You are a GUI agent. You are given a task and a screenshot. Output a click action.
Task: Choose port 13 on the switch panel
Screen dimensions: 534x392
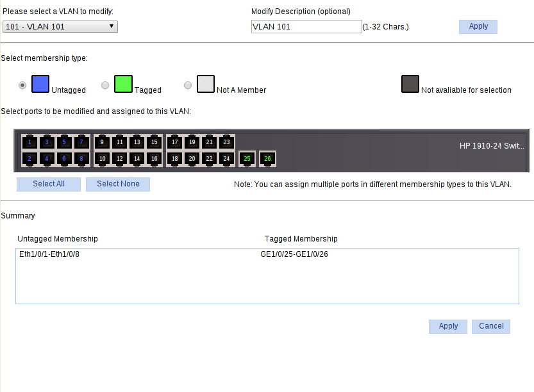(137, 142)
